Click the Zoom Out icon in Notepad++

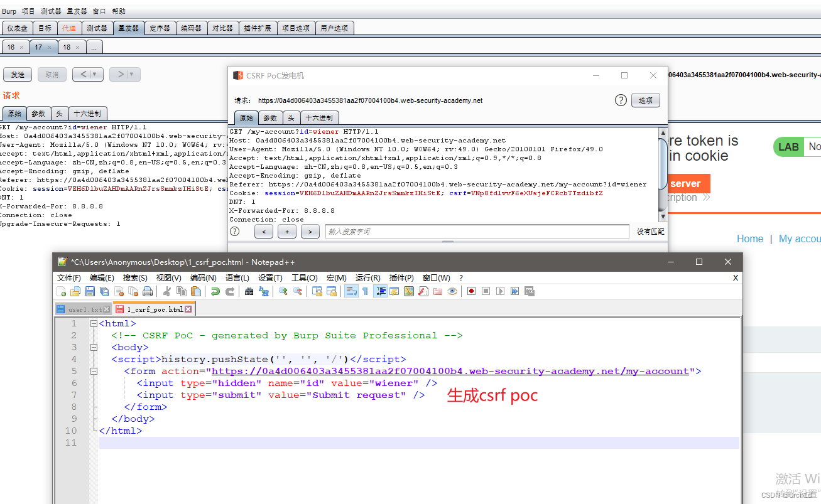(298, 291)
